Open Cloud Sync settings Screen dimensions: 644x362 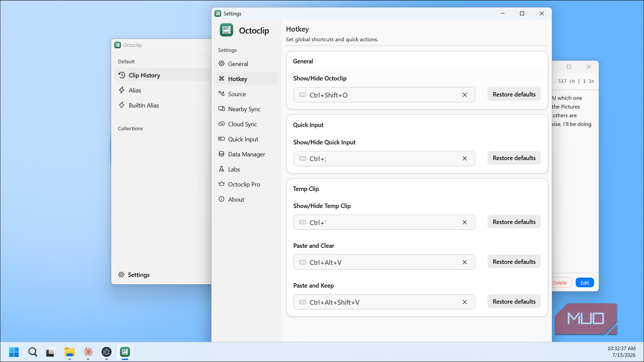(x=246, y=124)
